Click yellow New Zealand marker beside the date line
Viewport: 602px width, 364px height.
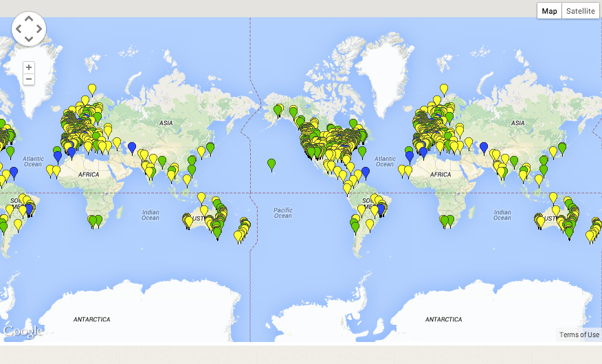(238, 236)
